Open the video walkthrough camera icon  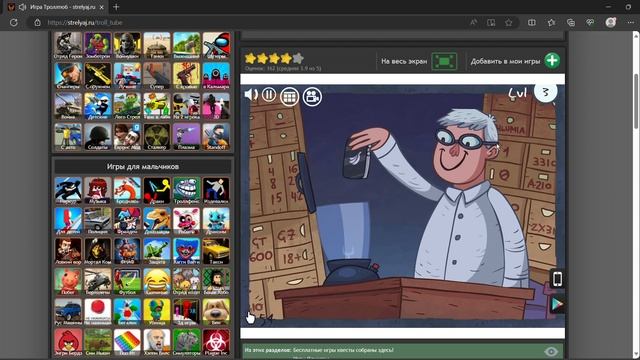coord(312,97)
